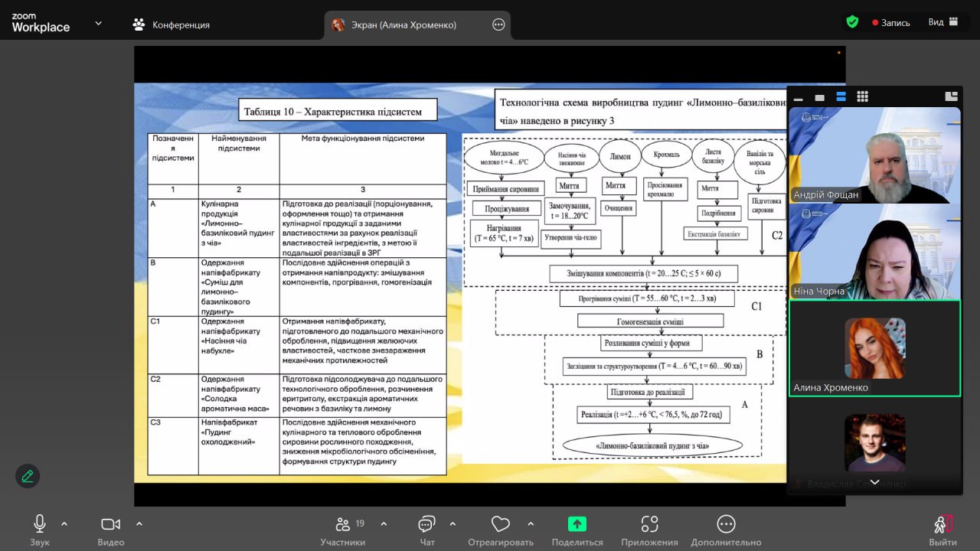Open the Чат chat panel
Viewport: 980px width, 551px height.
click(427, 530)
